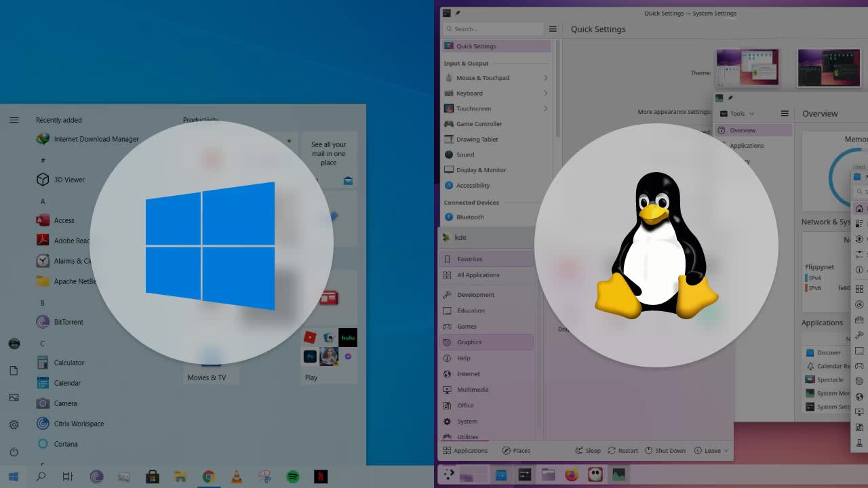The height and width of the screenshot is (488, 868).
Task: Expand the Keyboard settings chevron
Action: coord(545,94)
